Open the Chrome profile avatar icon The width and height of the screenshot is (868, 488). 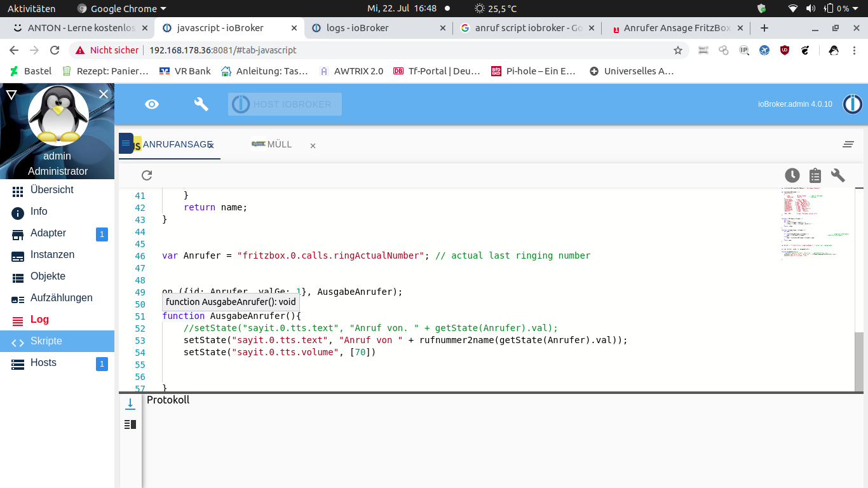point(834,50)
